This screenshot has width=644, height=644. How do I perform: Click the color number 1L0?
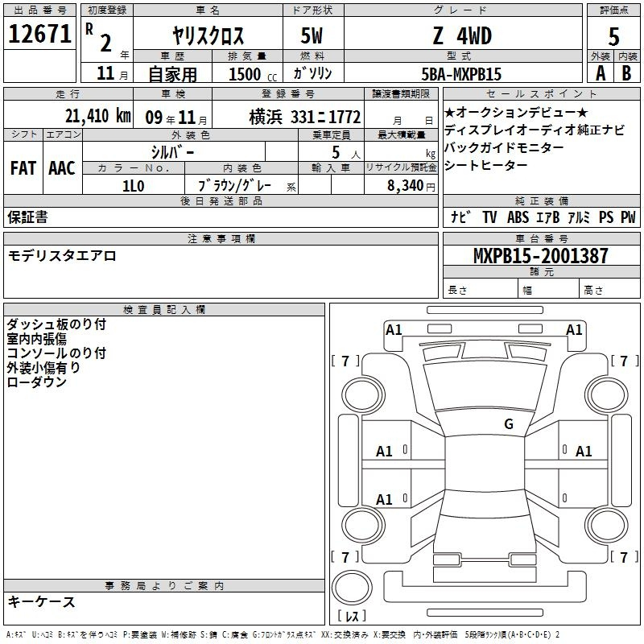point(133,184)
